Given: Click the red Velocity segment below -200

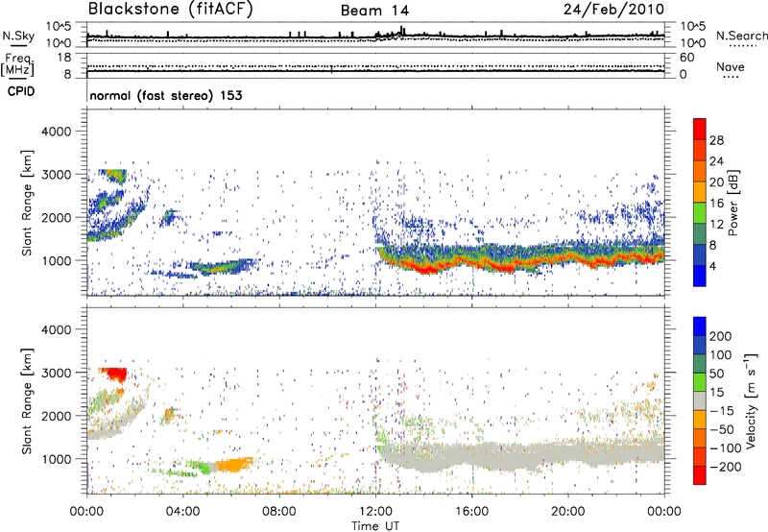Looking at the screenshot, I should pos(700,475).
